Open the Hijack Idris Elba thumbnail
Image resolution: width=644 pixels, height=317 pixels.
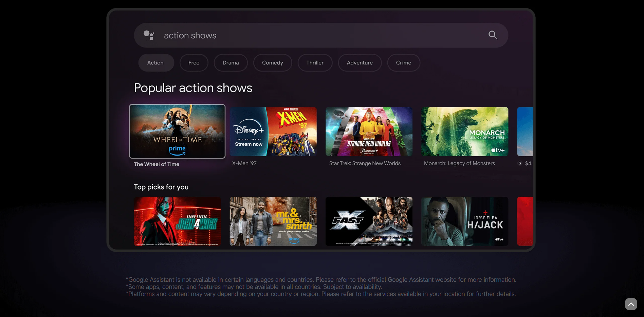point(465,221)
